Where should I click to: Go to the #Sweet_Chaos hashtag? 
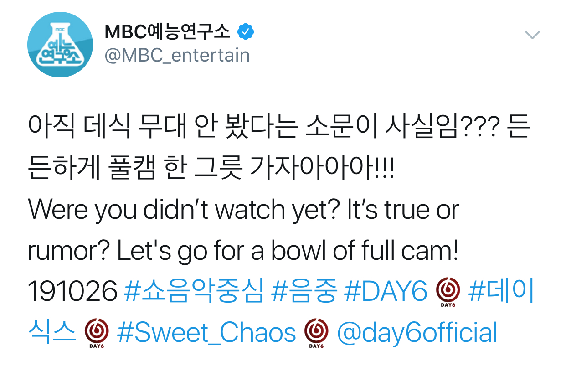[206, 333]
